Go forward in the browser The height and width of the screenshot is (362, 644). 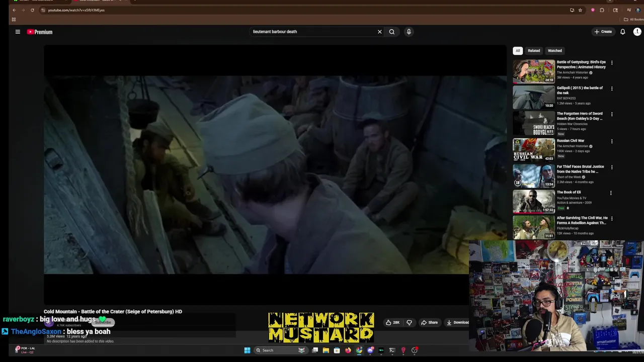pos(23,10)
